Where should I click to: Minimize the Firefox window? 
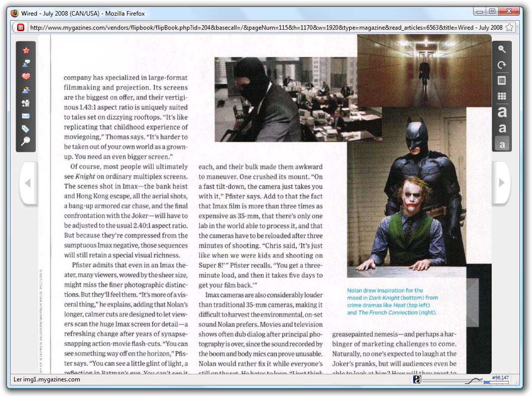click(x=480, y=11)
